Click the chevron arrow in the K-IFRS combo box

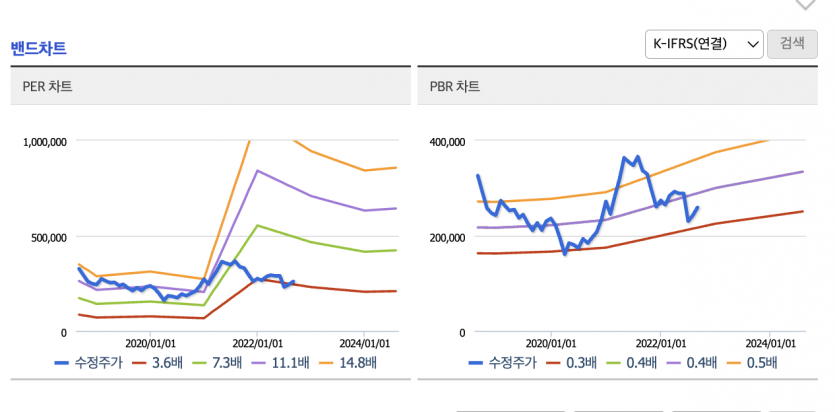752,45
